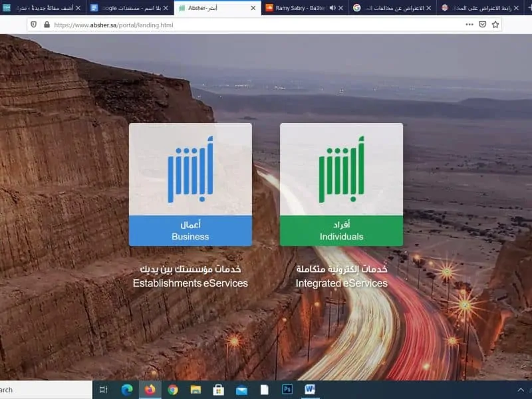The height and width of the screenshot is (399, 532).
Task: Mute the Ramy Sabry tab audio
Action: (332, 8)
